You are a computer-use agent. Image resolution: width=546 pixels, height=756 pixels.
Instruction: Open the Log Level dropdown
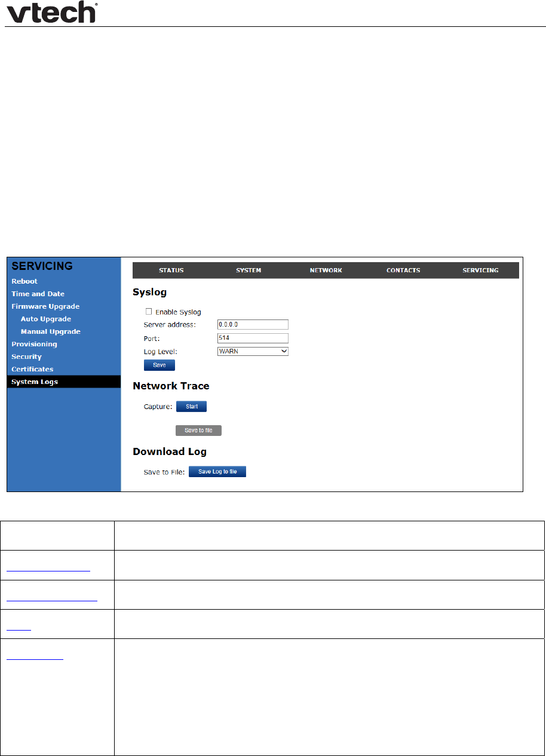coord(253,352)
